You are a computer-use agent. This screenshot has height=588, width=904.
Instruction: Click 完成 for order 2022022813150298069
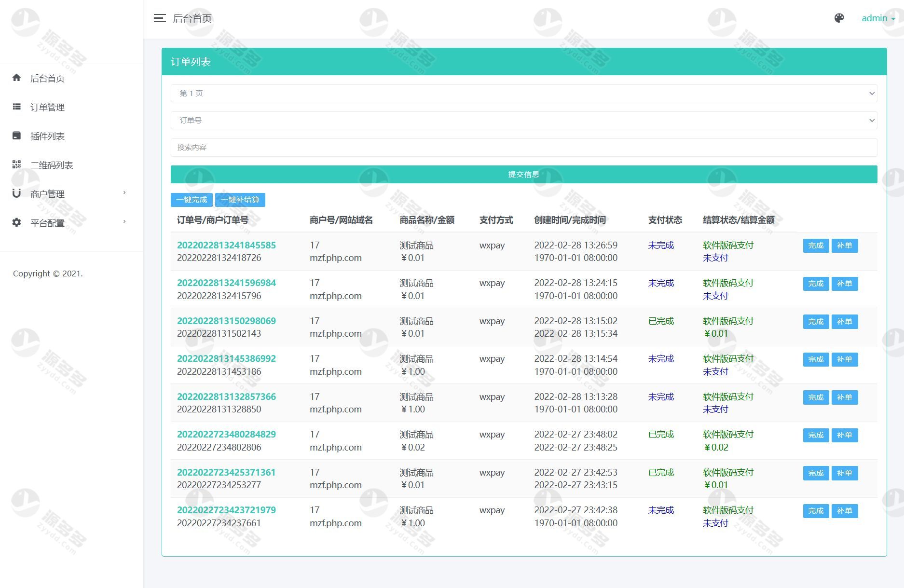coord(816,322)
